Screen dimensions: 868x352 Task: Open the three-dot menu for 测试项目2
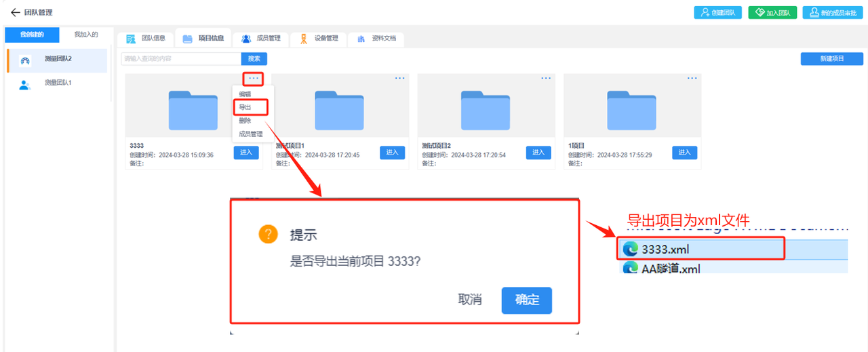546,79
